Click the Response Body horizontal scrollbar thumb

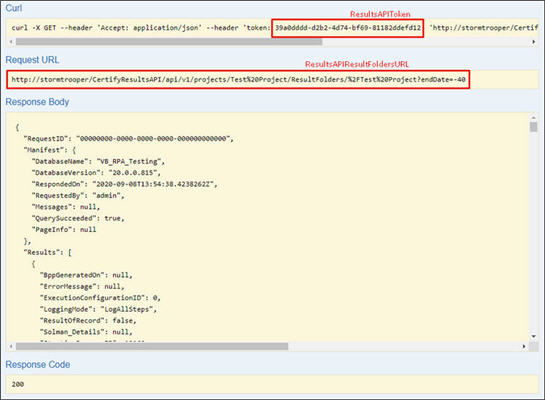(x=152, y=346)
